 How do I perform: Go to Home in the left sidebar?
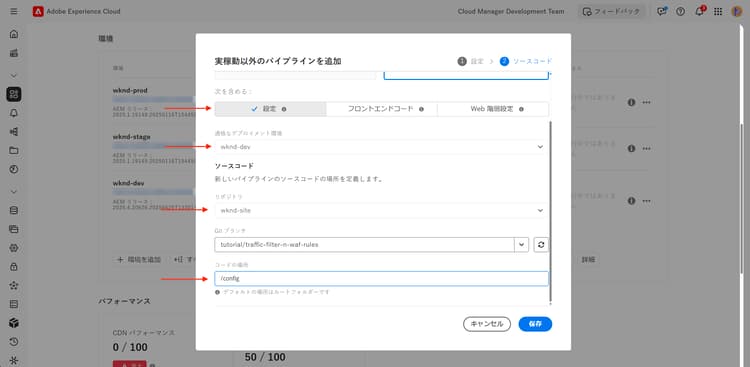(x=14, y=34)
